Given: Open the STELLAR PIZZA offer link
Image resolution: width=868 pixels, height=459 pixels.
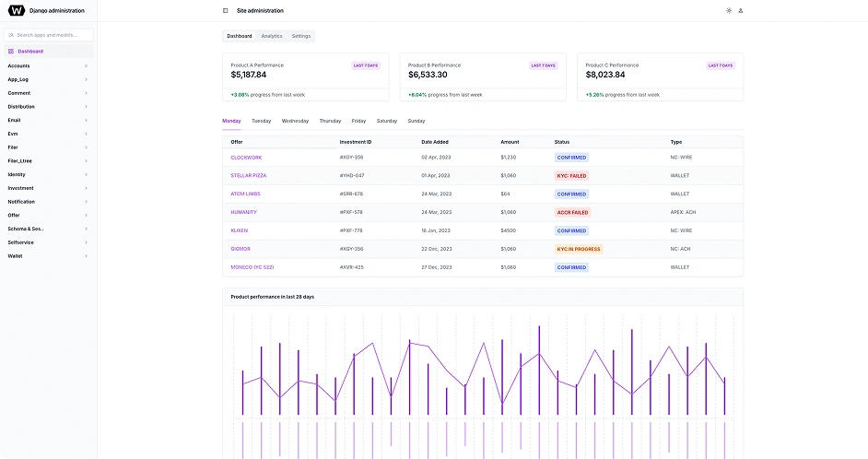Looking at the screenshot, I should click(x=249, y=175).
